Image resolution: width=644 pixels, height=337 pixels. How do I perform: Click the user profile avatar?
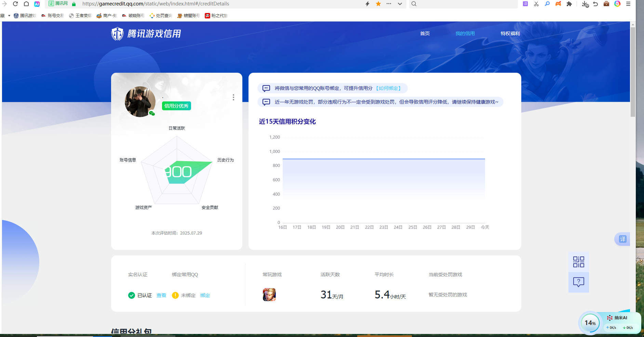(140, 102)
